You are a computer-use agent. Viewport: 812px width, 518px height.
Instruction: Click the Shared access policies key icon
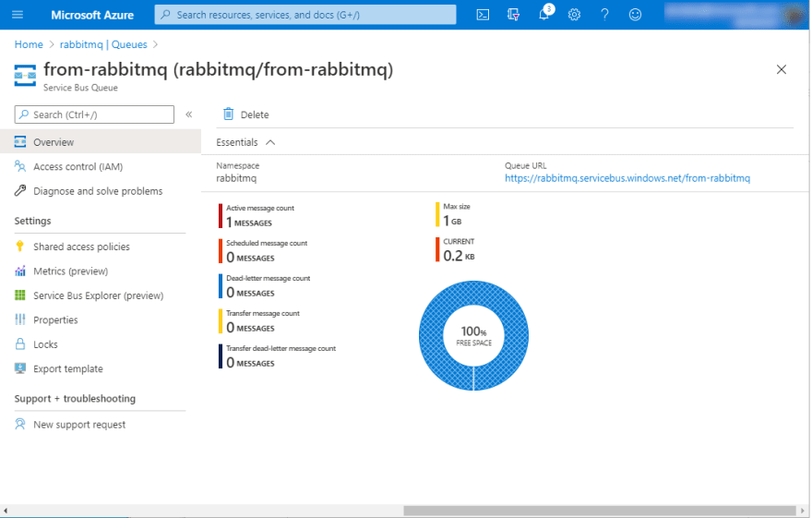(20, 246)
